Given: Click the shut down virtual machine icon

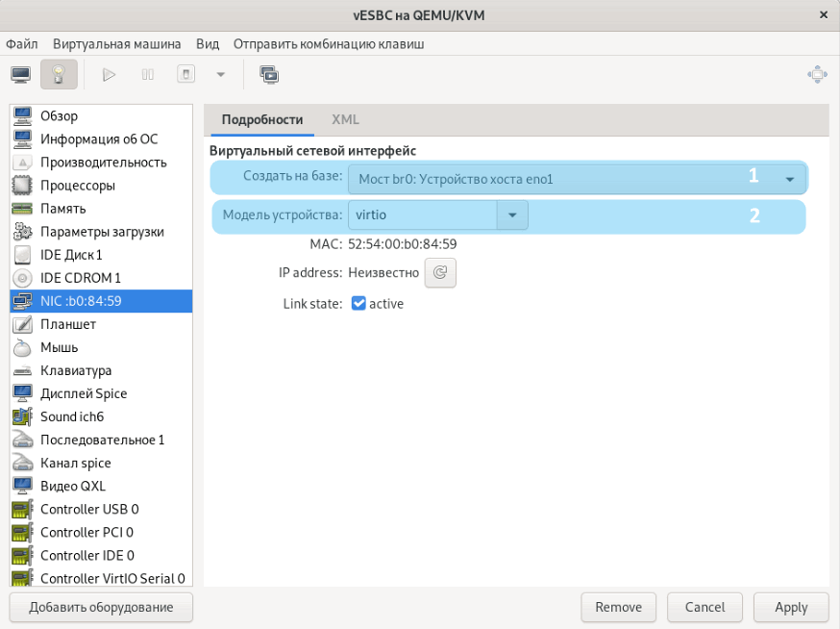Looking at the screenshot, I should point(186,74).
